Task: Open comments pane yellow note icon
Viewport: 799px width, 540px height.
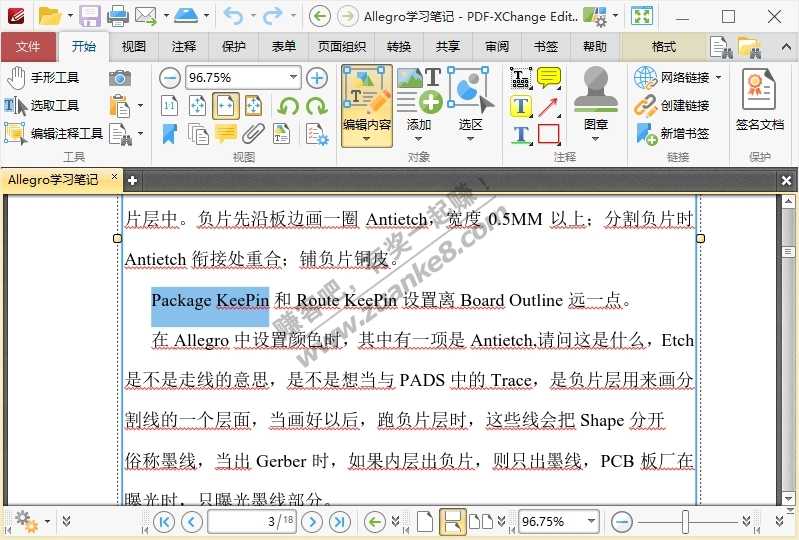Action: point(226,133)
